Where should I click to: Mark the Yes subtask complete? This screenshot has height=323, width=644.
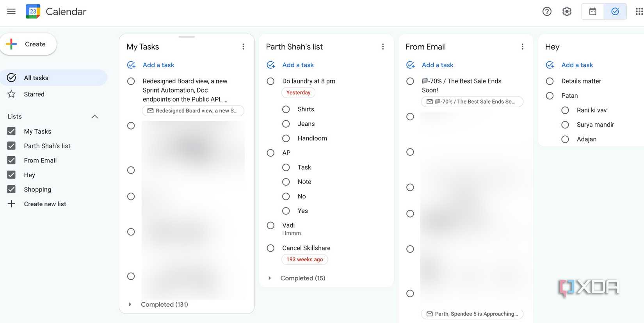tap(286, 211)
